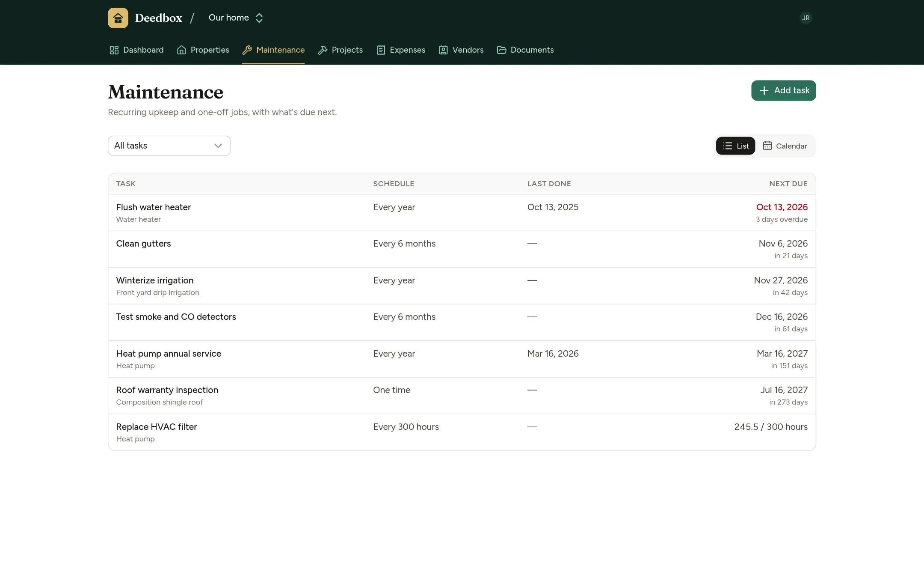Screen dimensions: 924x578
Task: Open Heat pump annual service task
Action: [x=462, y=359]
